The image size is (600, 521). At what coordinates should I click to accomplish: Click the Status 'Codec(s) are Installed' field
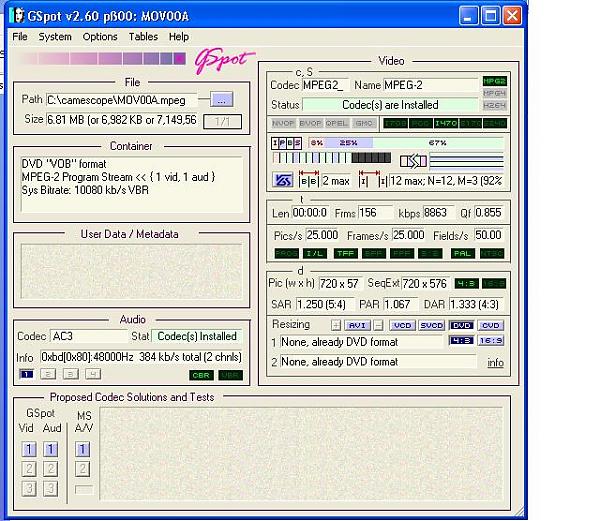tap(390, 105)
